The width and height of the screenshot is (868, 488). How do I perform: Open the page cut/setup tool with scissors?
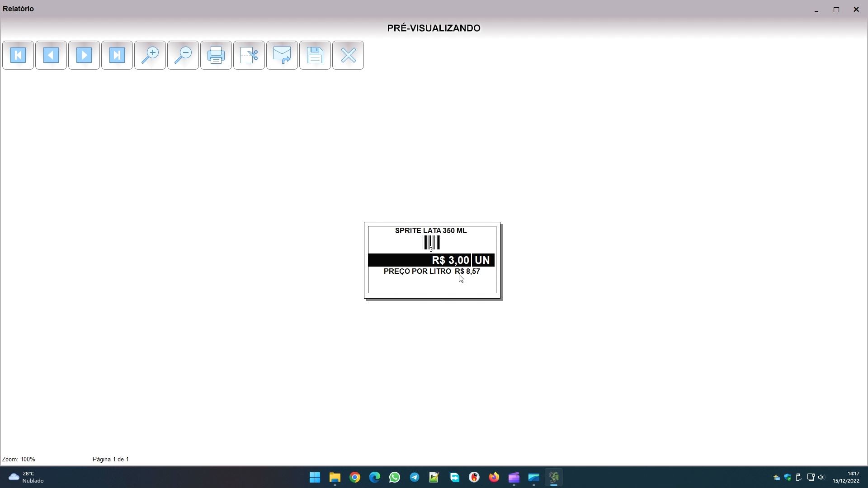249,55
